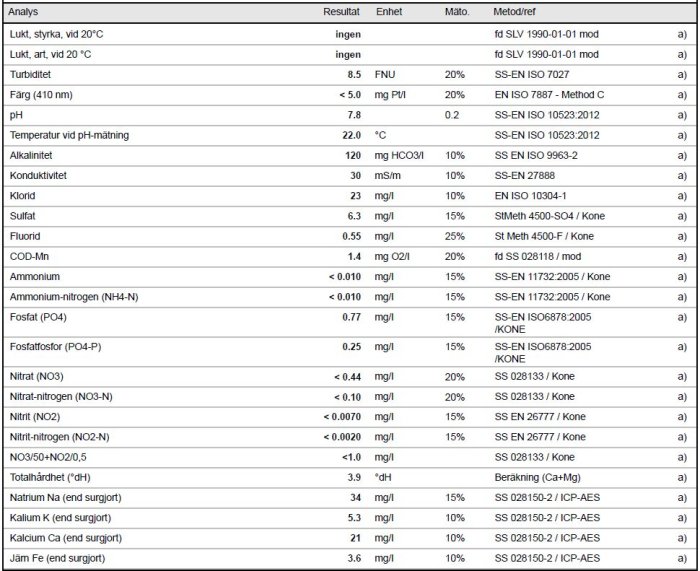Click the Metod/ref column header
Screen dimensions: 700x571
coord(514,12)
